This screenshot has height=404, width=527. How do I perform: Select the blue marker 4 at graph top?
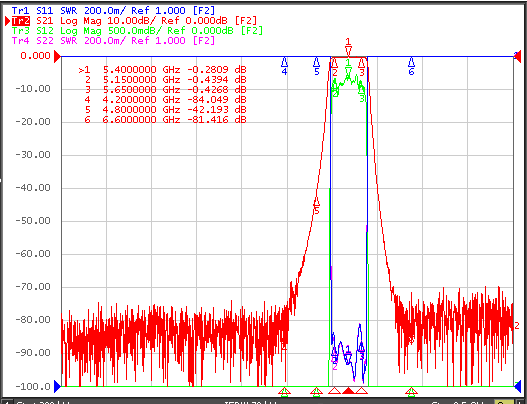coord(284,66)
